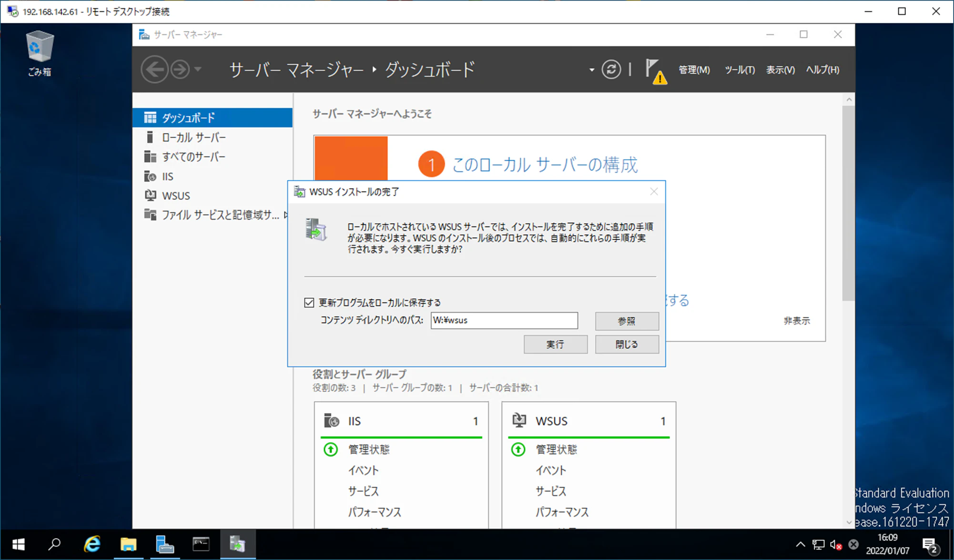Screen dimensions: 954x560
Task: Click the gray circled-X icon in the system tray
Action: (x=853, y=544)
